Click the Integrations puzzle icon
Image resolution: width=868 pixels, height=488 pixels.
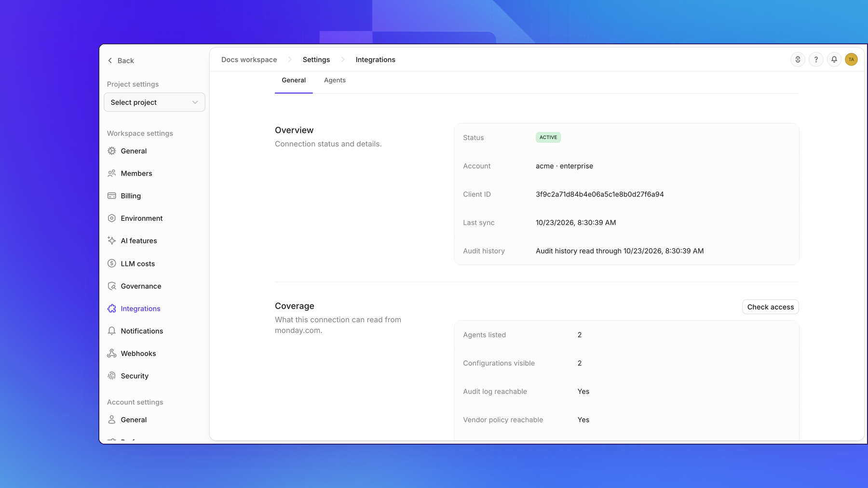[x=112, y=308]
